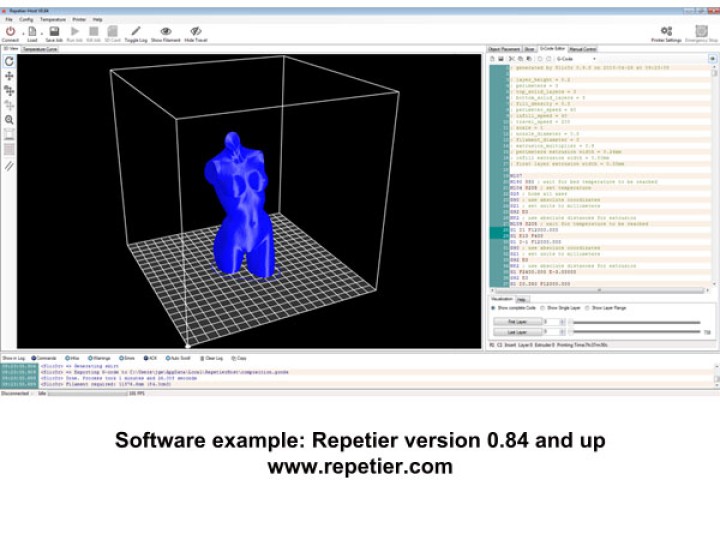Click the Save Job disk icon
Viewport: 720px width, 540px height.
tap(54, 31)
